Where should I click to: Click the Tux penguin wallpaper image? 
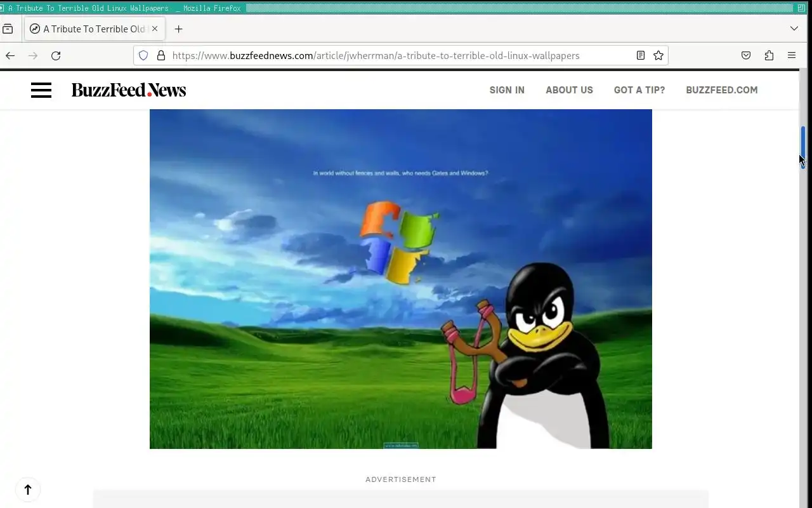(401, 279)
